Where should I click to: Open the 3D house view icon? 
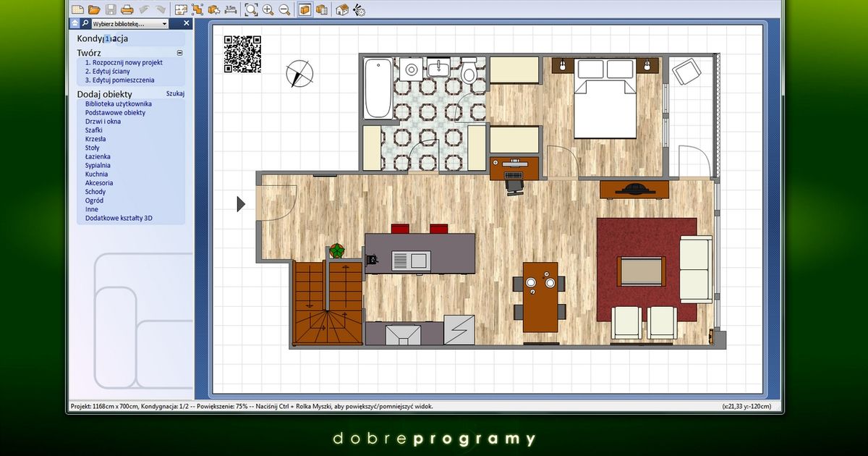click(x=342, y=9)
